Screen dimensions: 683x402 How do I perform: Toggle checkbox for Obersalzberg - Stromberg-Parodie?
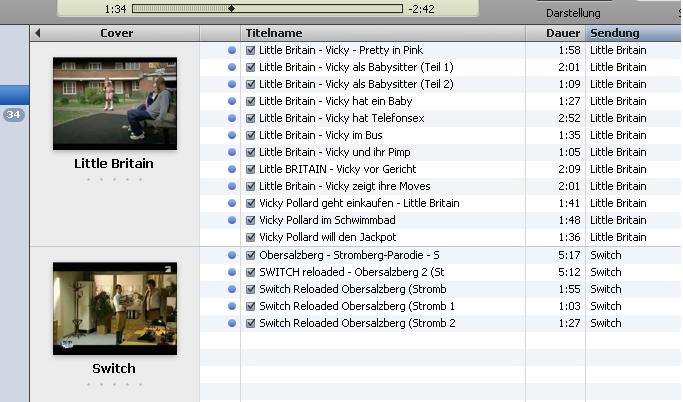(250, 255)
